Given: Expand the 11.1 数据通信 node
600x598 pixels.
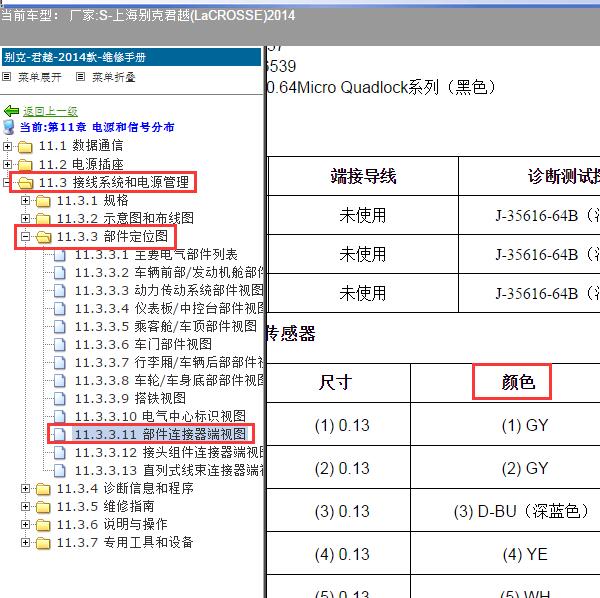Looking at the screenshot, I should click(7, 146).
